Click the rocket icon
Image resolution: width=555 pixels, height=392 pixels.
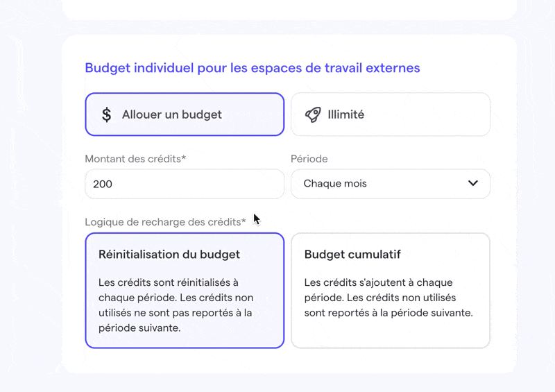314,114
